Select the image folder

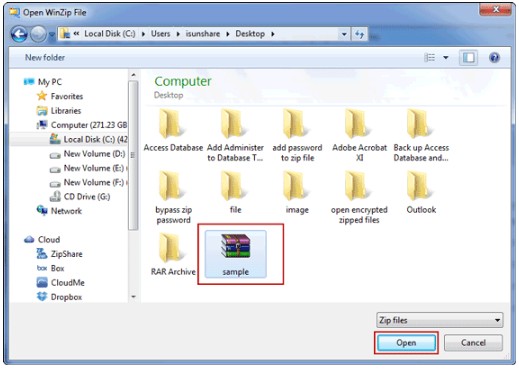tap(297, 192)
